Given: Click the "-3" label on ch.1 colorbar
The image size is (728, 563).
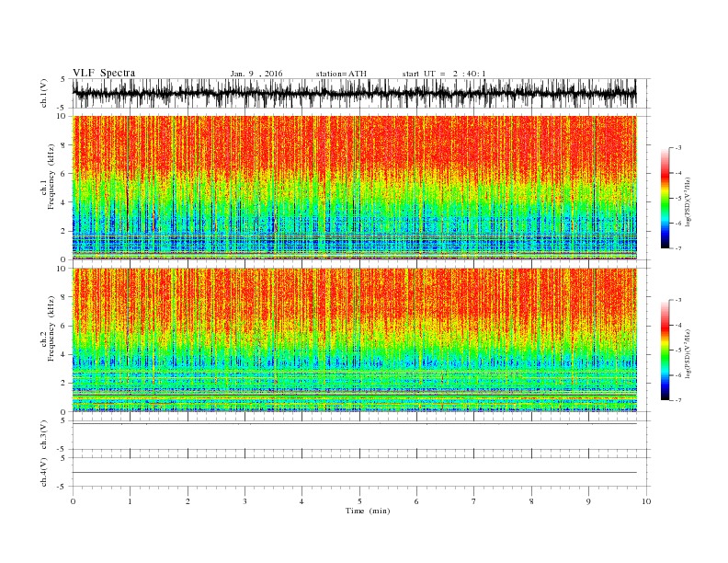Looking at the screenshot, I should pos(678,148).
